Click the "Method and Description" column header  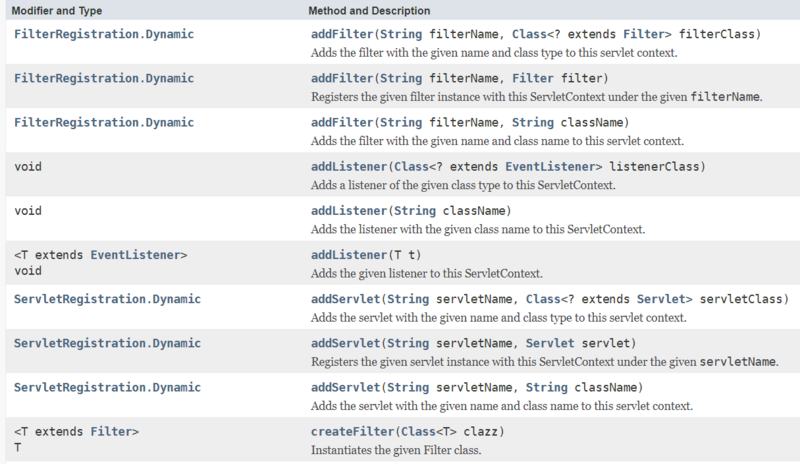(x=370, y=10)
